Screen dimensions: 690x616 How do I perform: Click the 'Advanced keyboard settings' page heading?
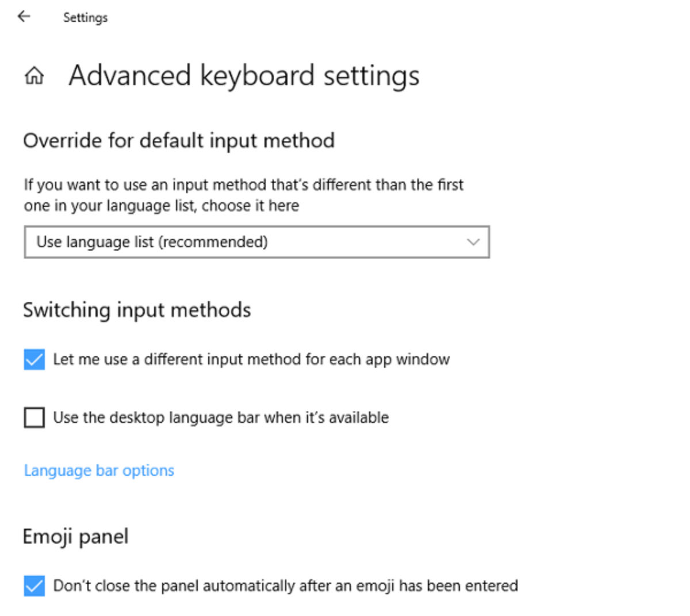click(244, 76)
